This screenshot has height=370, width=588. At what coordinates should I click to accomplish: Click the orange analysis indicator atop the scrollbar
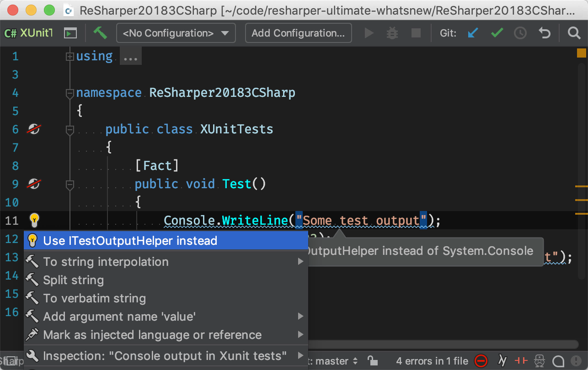tap(581, 53)
